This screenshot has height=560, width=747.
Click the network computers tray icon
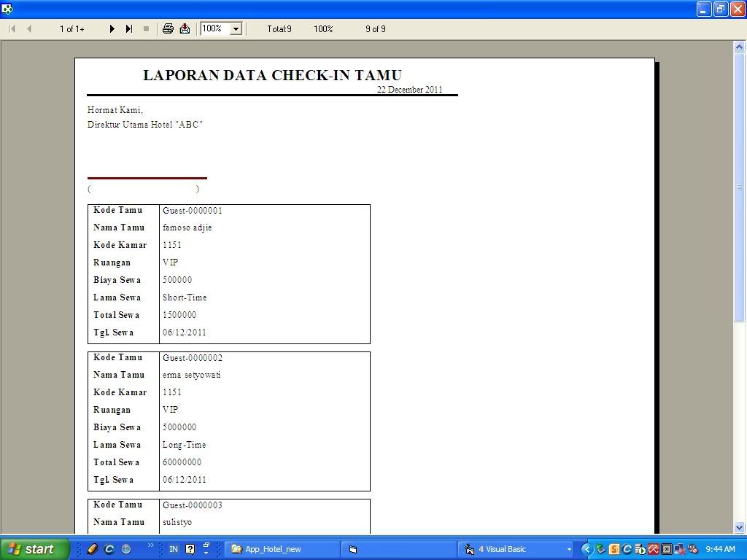(680, 549)
